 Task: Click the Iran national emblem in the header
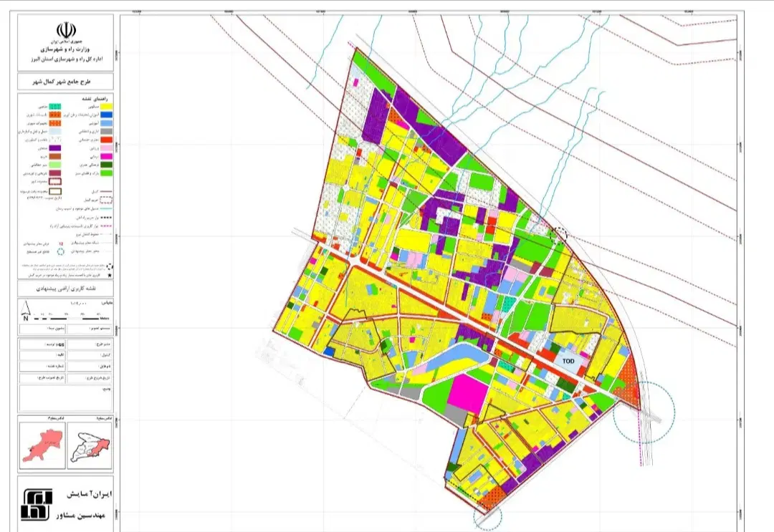pos(65,29)
